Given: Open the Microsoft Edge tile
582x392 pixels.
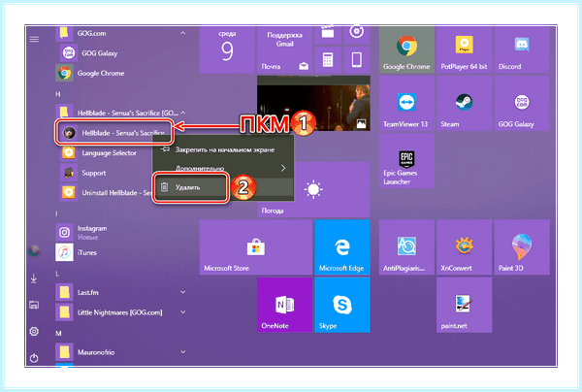Looking at the screenshot, I should 342,247.
